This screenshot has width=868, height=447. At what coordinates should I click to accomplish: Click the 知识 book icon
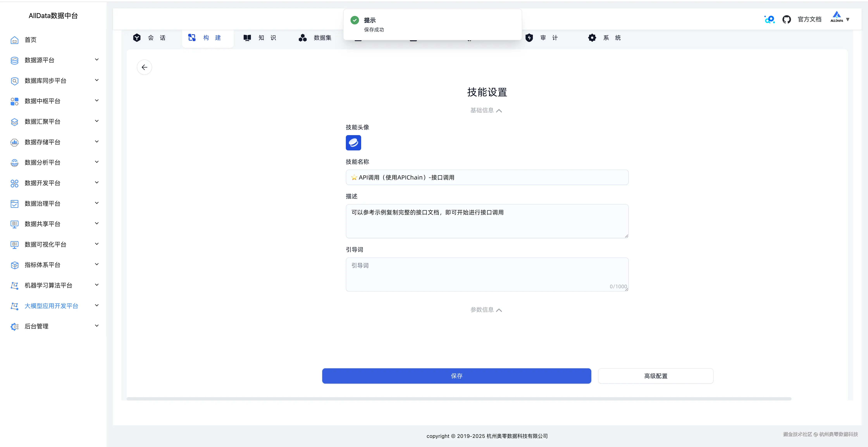click(247, 38)
